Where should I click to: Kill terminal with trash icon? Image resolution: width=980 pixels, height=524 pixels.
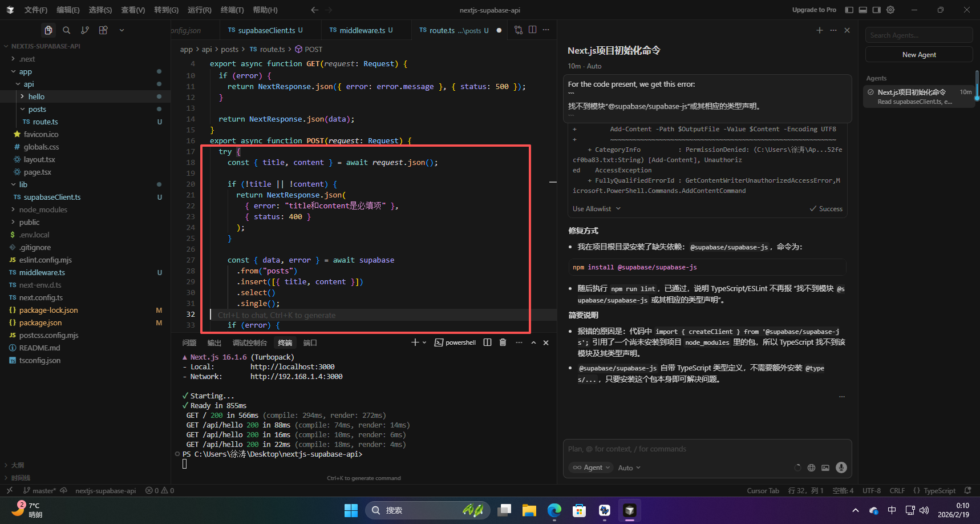point(503,342)
